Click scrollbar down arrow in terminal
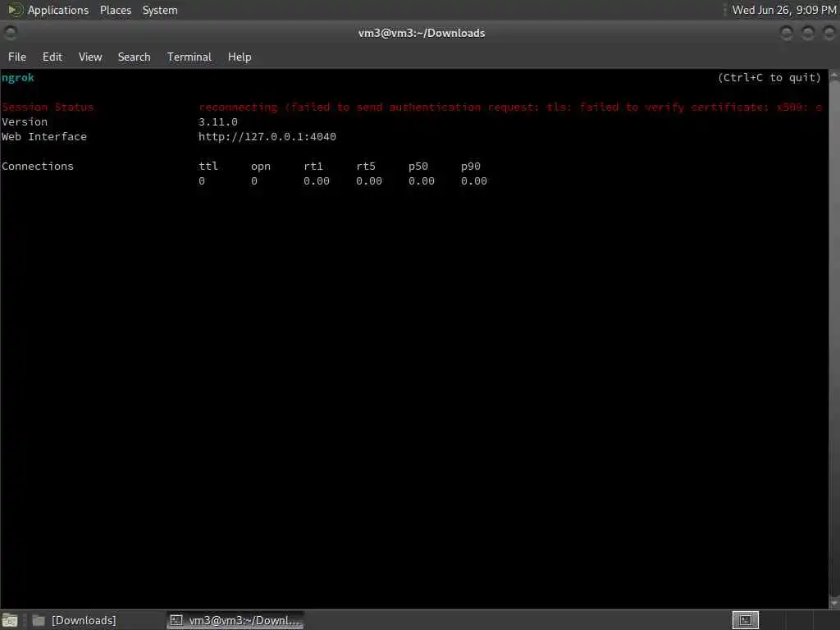 834,603
